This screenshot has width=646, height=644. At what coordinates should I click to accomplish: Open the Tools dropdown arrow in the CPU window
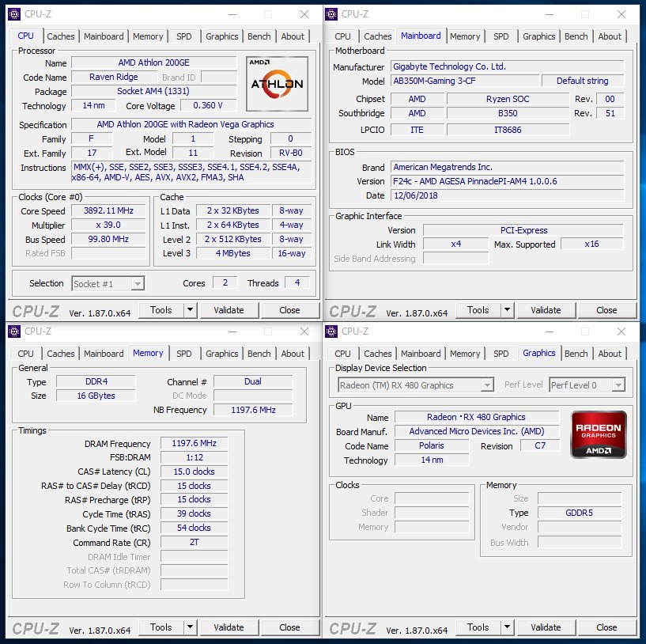tap(190, 310)
